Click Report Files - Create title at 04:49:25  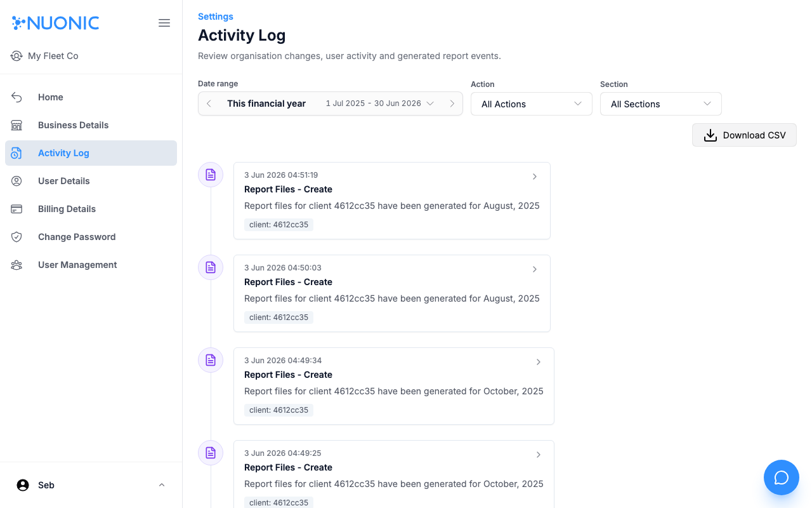(x=288, y=467)
